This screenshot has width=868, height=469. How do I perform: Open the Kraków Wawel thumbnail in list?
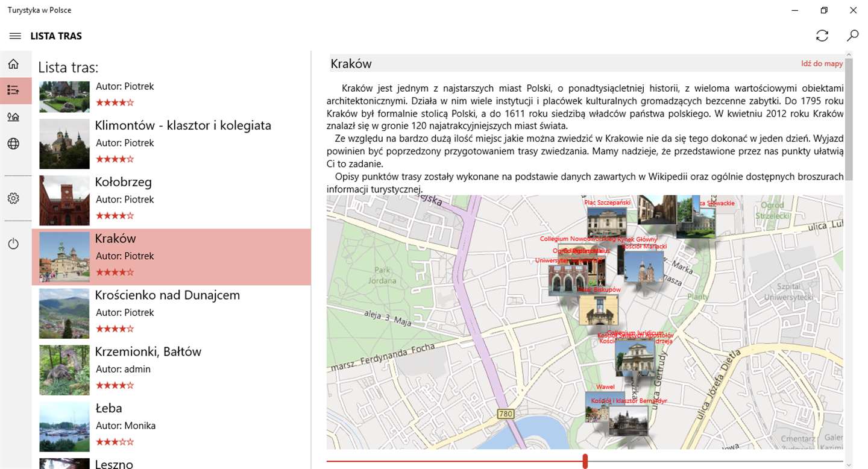(x=64, y=257)
